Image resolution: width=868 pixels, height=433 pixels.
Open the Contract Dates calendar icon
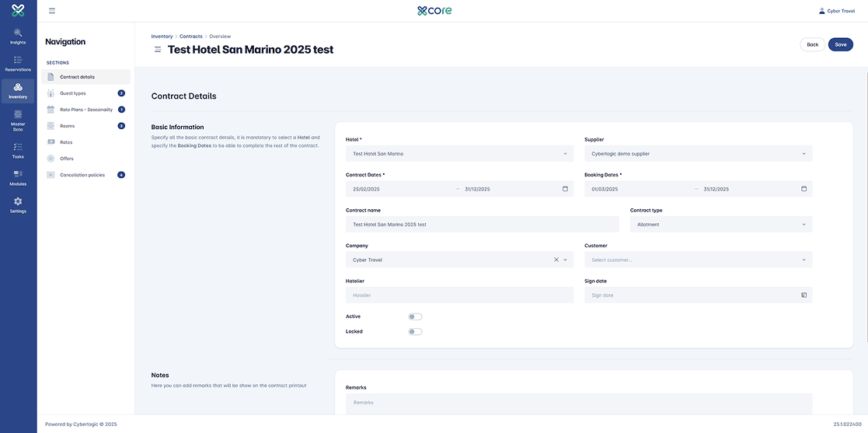coord(565,189)
